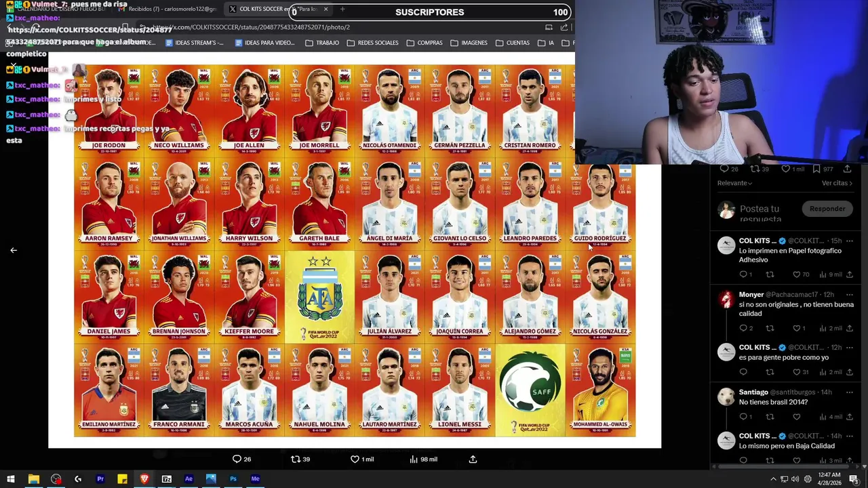Click the taskbar clock showing 12:47 AM
Image resolution: width=868 pixels, height=488 pixels.
829,479
